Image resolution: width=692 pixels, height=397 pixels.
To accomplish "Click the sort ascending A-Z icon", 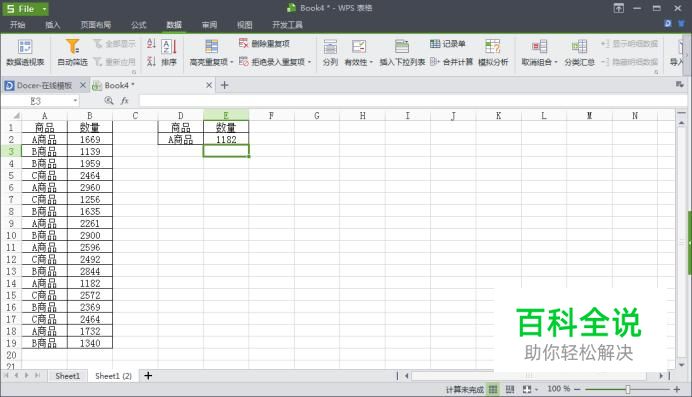I will 151,44.
